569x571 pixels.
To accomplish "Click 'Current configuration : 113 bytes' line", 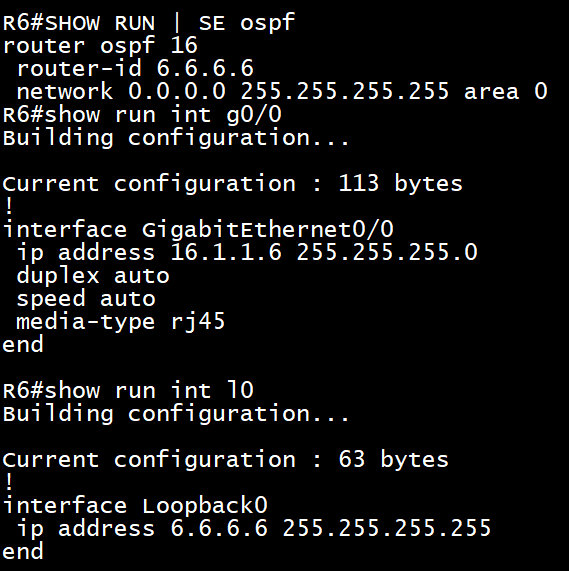I will click(x=233, y=183).
